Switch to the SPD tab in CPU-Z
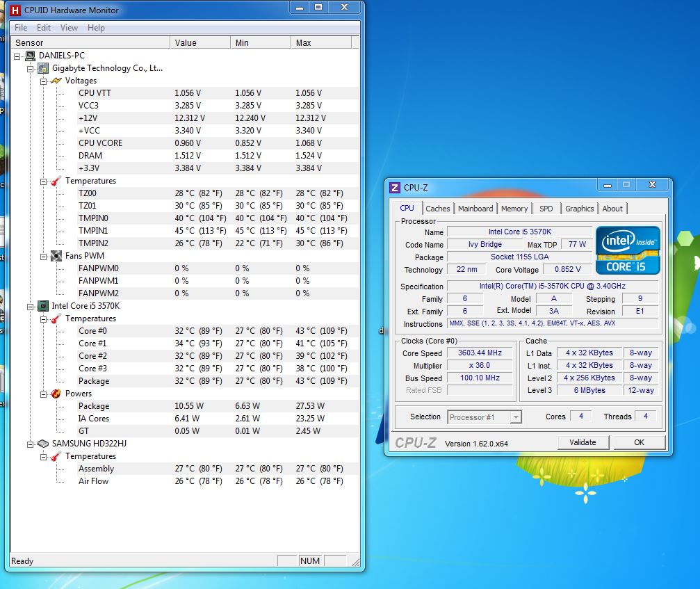700x589 pixels. click(546, 209)
